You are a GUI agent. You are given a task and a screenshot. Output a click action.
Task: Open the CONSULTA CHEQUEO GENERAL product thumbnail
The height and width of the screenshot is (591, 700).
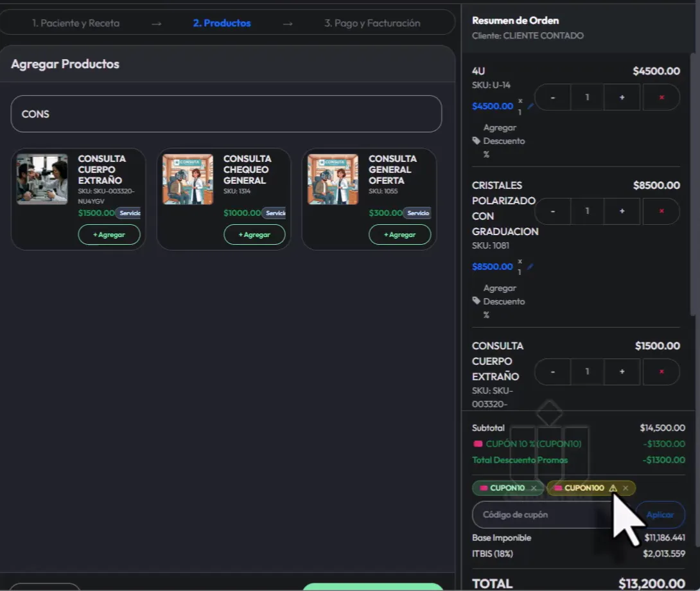click(x=188, y=179)
